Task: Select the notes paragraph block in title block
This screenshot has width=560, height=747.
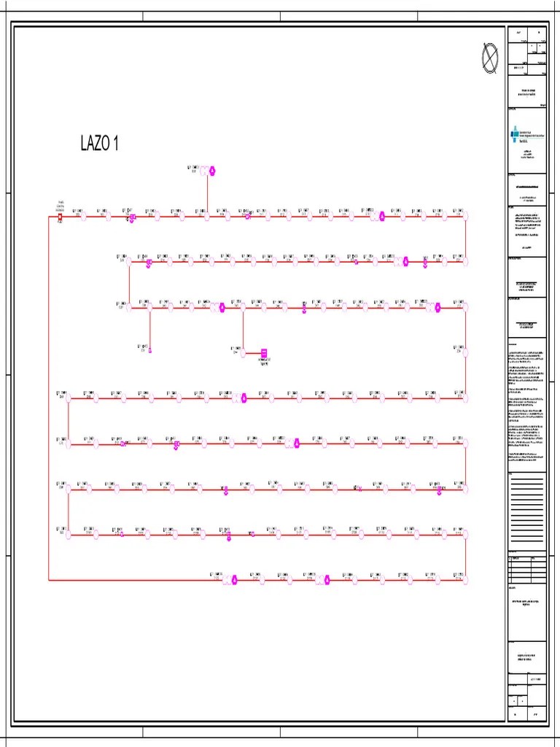Action: tap(526, 405)
